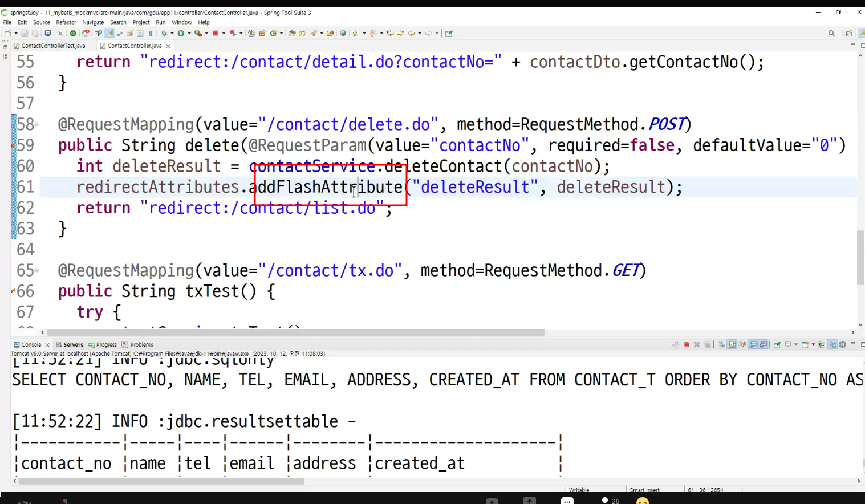The width and height of the screenshot is (865, 504).
Task: Switch to ContactControllerTest.java editor tab
Action: [53, 46]
